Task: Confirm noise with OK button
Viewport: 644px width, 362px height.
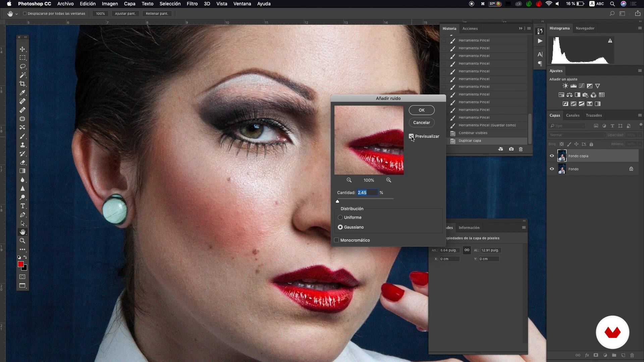Action: [x=422, y=110]
